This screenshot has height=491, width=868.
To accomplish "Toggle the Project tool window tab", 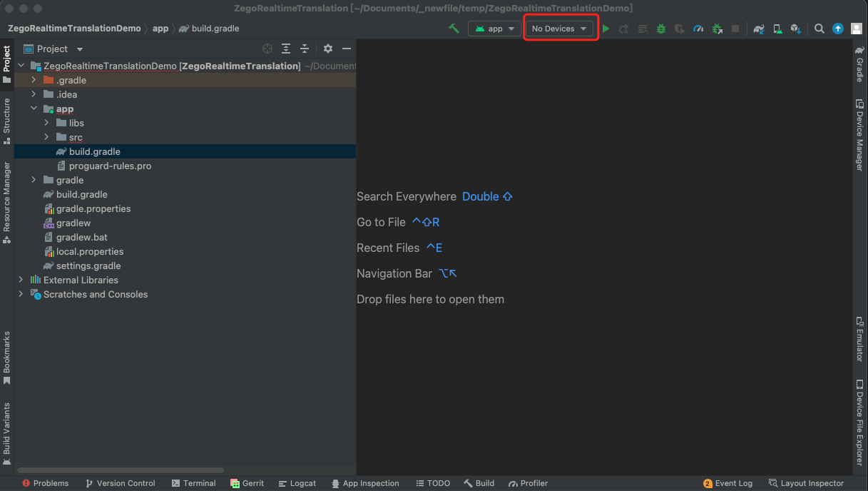I will (7, 65).
